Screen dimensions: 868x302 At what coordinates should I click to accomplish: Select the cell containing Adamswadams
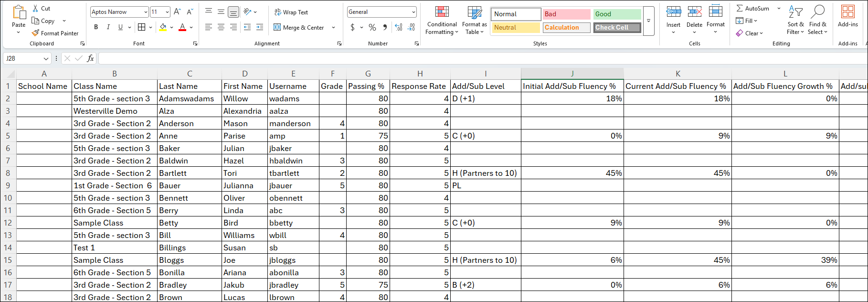click(x=189, y=98)
